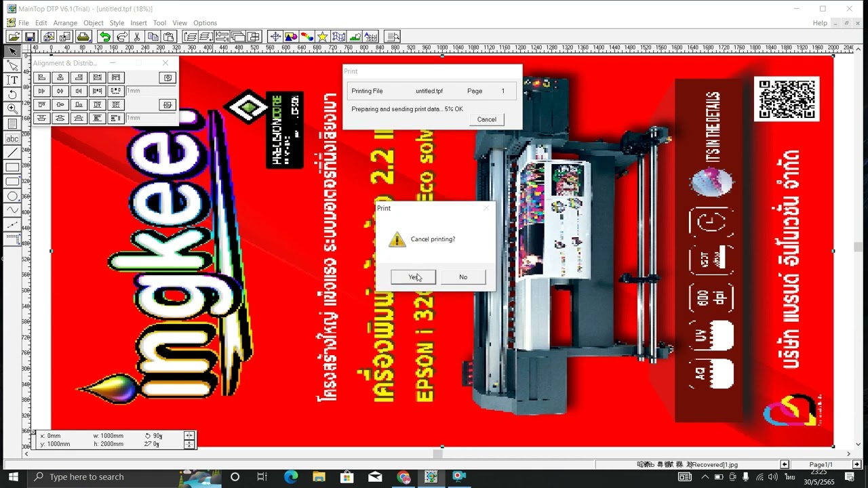Screen dimensions: 868x488
Task: Click Yes to cancel printing
Action: click(x=413, y=277)
